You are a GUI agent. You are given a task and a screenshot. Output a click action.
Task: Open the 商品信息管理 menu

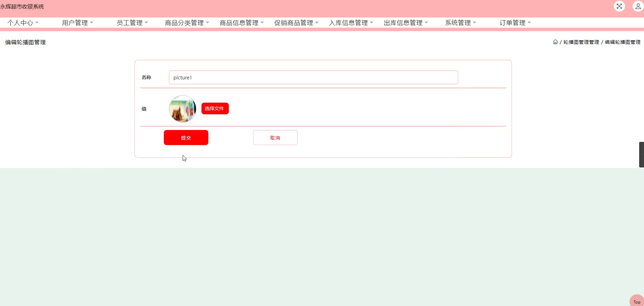(x=242, y=23)
